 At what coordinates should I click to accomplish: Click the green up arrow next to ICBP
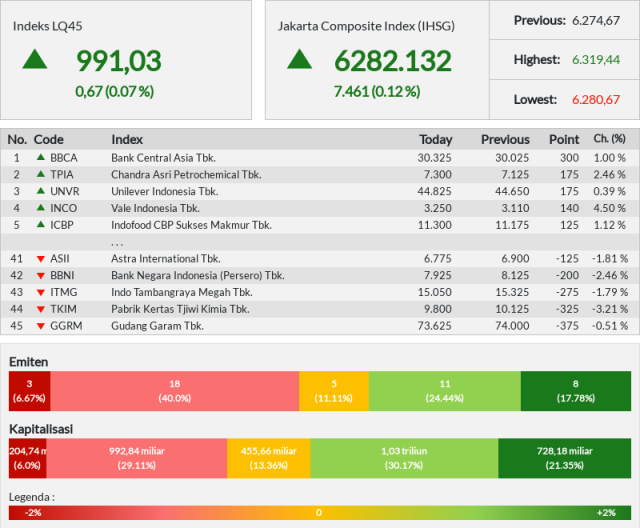pyautogui.click(x=41, y=224)
